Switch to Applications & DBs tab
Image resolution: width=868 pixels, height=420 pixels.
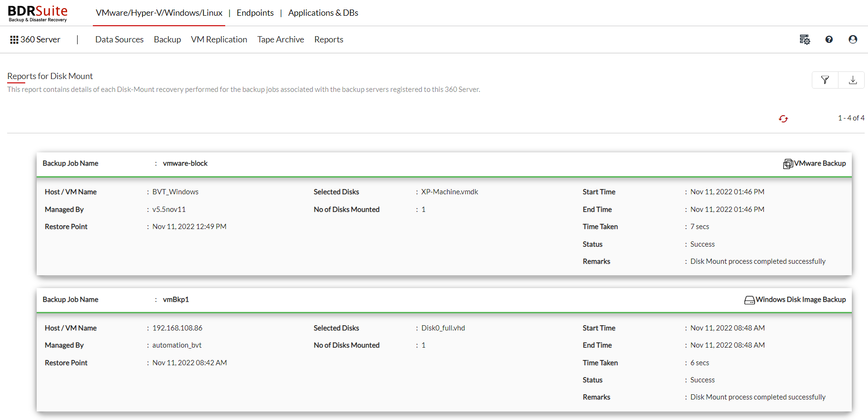click(x=323, y=13)
